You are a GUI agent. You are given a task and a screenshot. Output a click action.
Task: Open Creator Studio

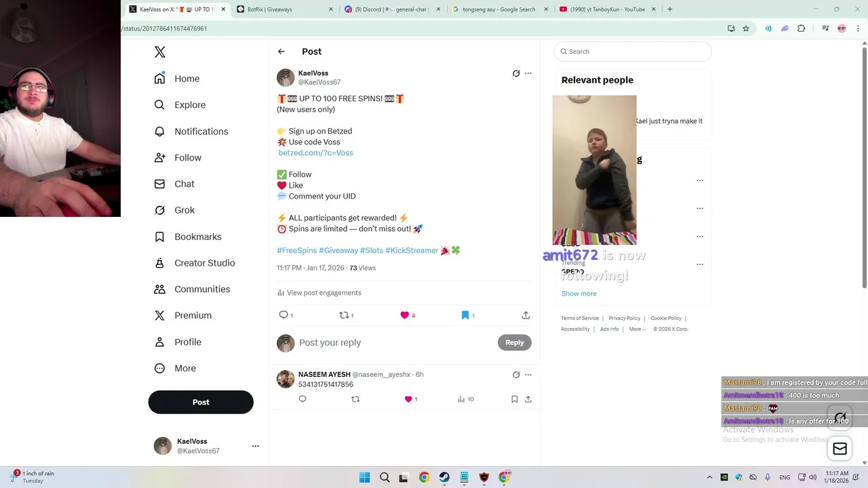click(x=195, y=263)
